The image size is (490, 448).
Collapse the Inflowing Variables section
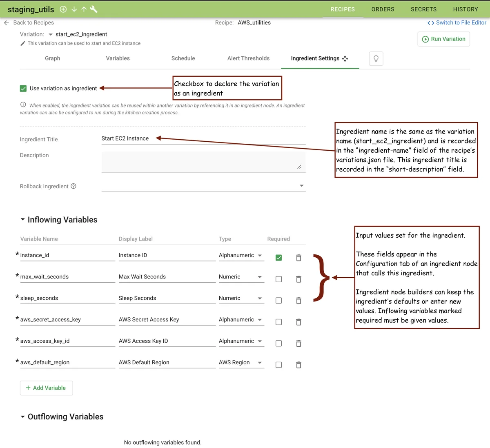coord(23,220)
